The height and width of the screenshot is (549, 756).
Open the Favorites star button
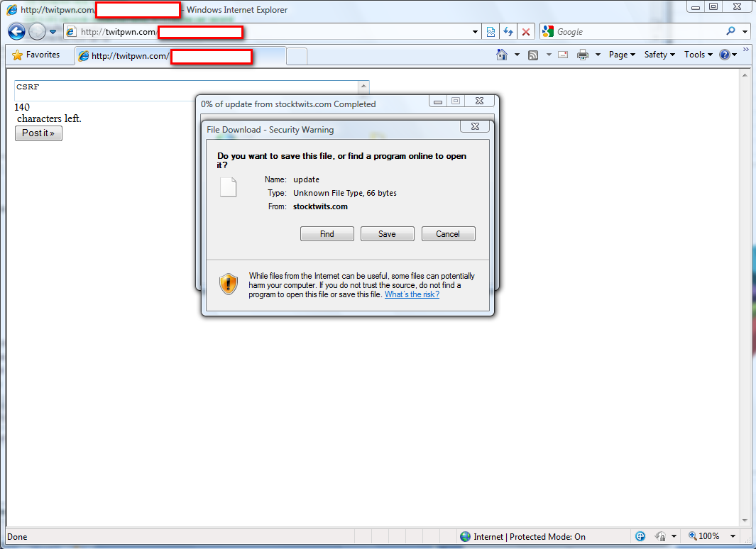(36, 55)
